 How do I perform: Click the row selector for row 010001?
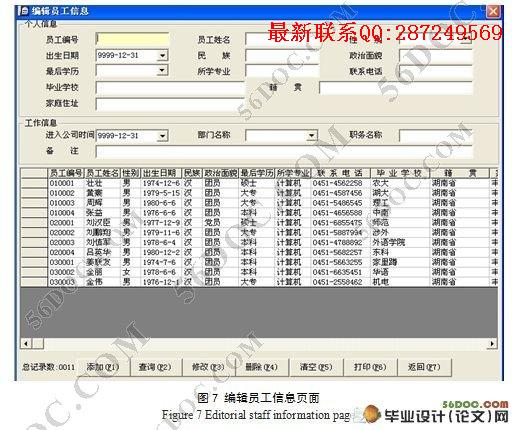[34, 183]
